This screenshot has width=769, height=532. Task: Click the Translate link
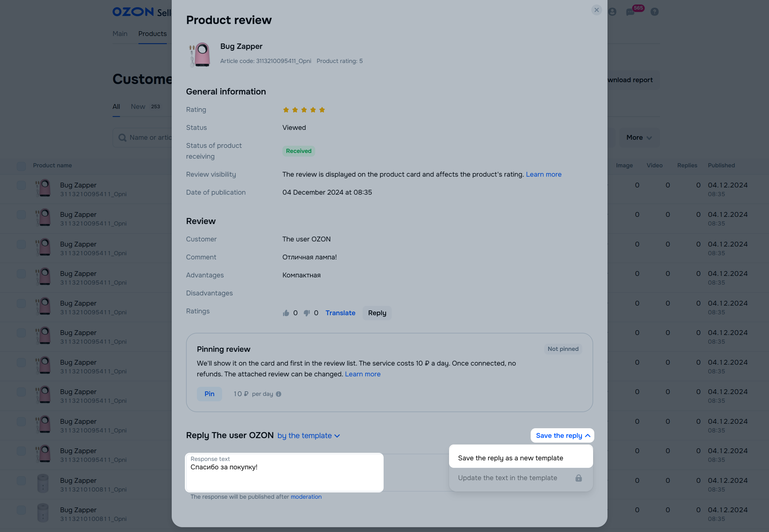coord(340,313)
